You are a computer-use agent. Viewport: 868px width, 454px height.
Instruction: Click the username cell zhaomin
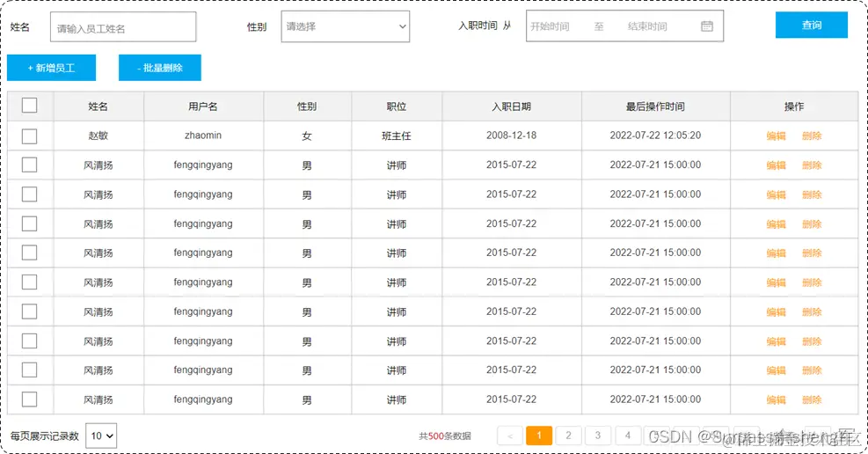point(203,135)
